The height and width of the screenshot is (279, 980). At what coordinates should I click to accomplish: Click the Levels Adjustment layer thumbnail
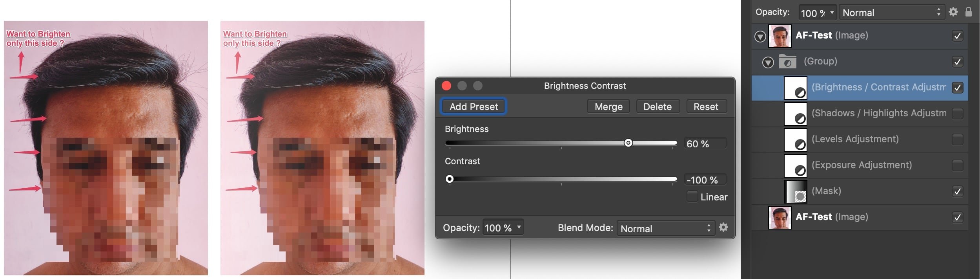[795, 139]
